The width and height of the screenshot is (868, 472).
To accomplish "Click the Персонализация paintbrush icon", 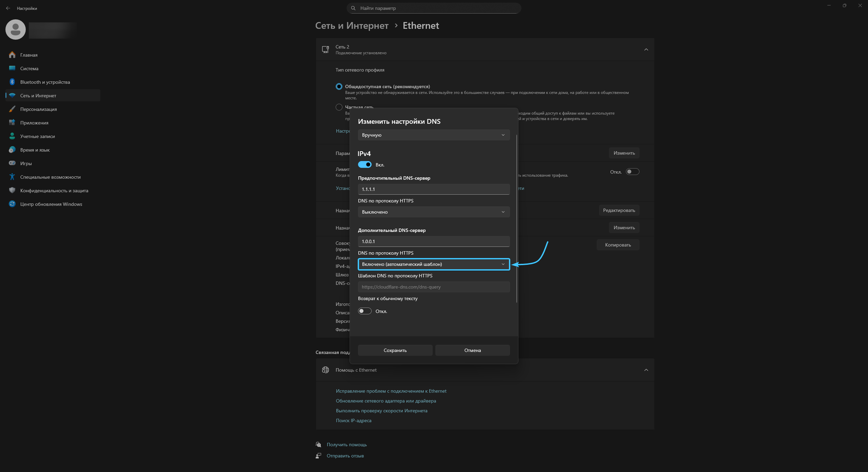I will click(12, 109).
